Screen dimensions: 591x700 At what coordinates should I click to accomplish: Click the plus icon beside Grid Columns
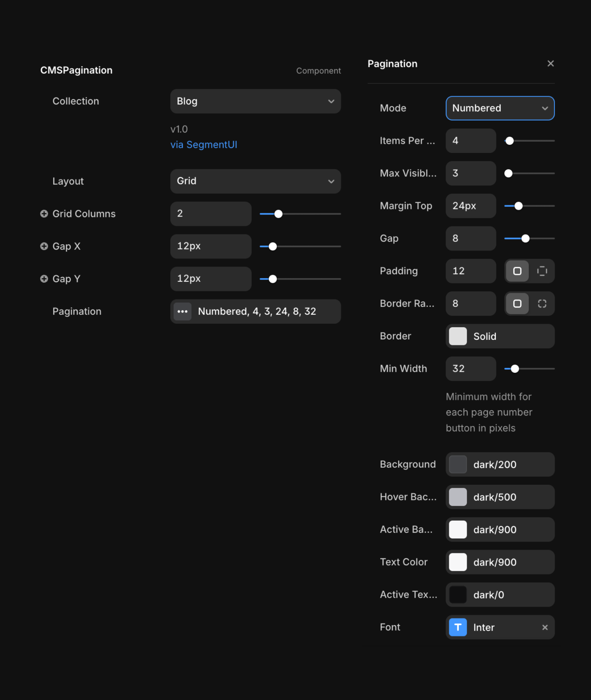(x=44, y=213)
